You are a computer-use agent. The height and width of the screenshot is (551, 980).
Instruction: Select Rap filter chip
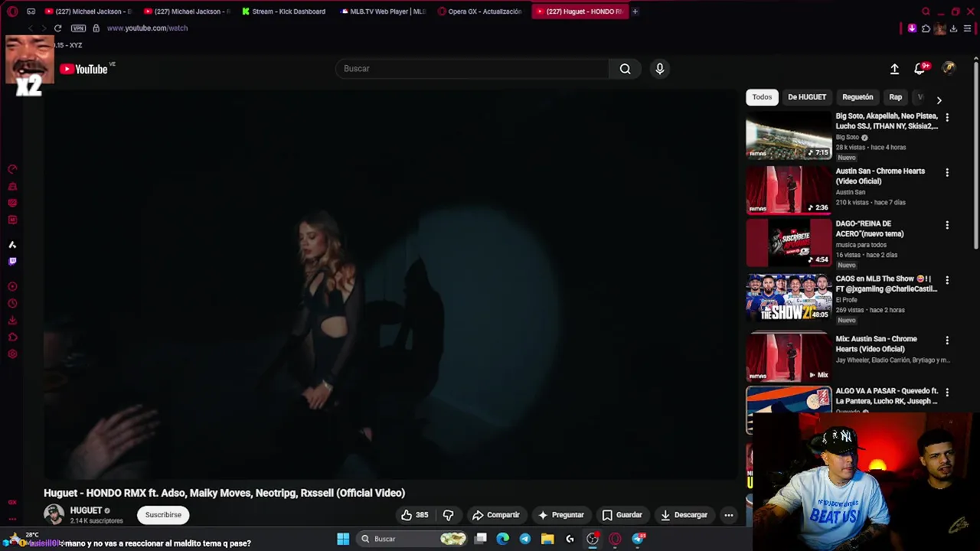tap(896, 97)
